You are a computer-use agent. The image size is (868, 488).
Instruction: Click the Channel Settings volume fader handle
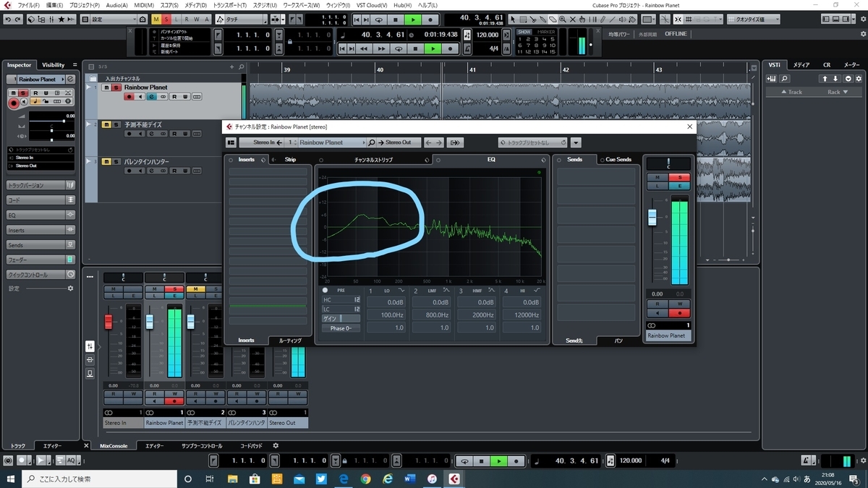(652, 217)
